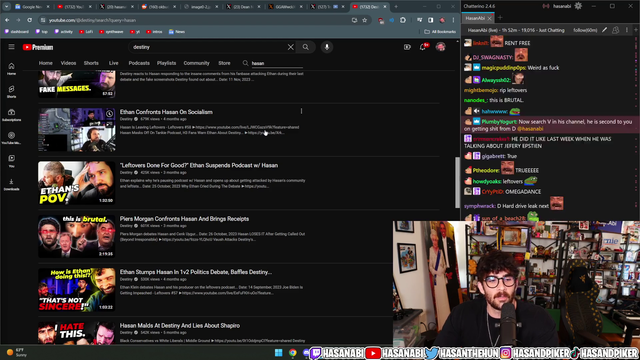This screenshot has height=360, width=640.
Task: Open Windows Start menu
Action: (x=278, y=353)
